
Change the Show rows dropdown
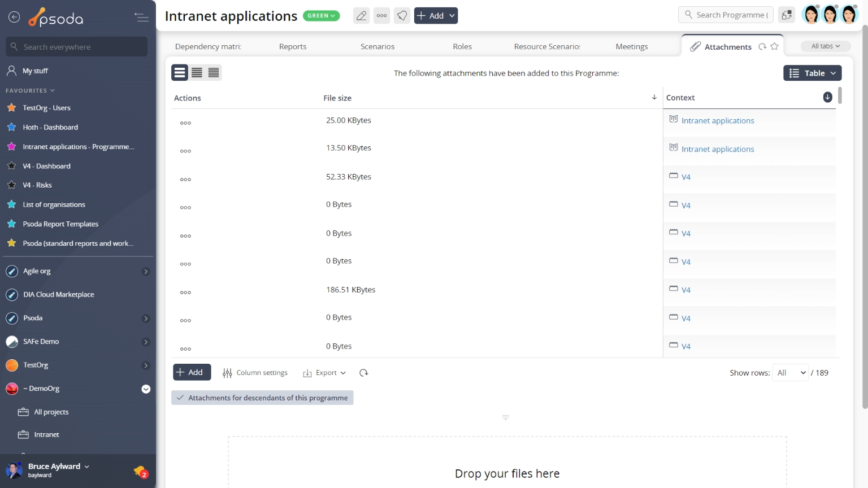(x=791, y=373)
